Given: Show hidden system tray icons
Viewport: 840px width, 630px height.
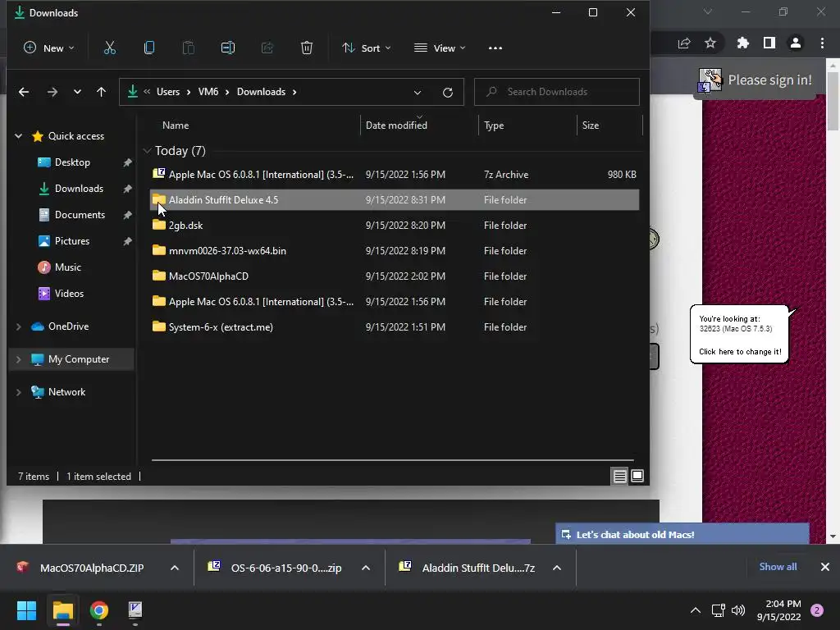Looking at the screenshot, I should point(696,610).
